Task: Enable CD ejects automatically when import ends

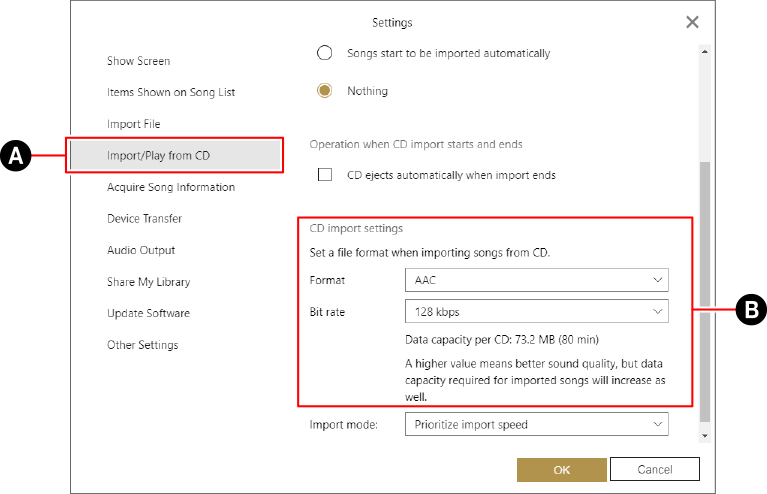Action: (324, 175)
